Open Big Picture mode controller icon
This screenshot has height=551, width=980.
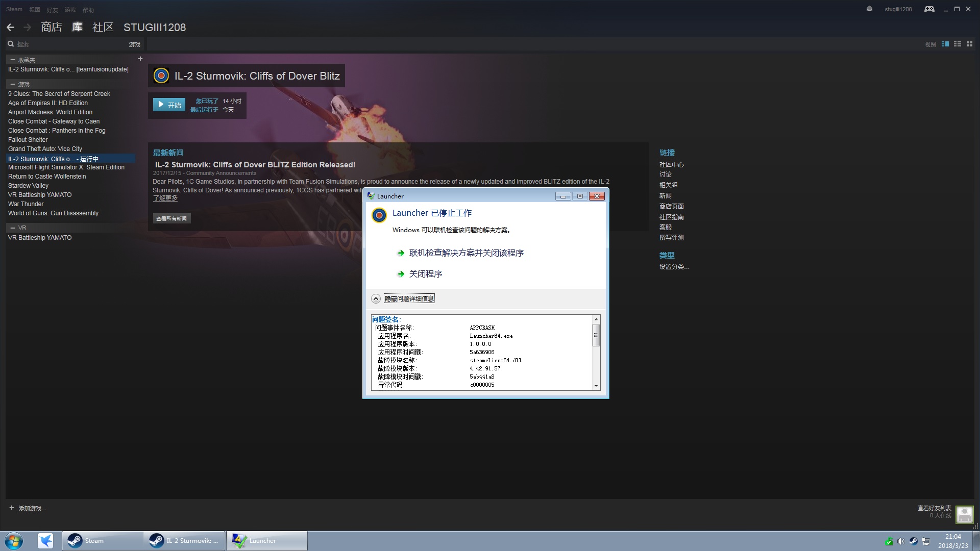(x=929, y=9)
